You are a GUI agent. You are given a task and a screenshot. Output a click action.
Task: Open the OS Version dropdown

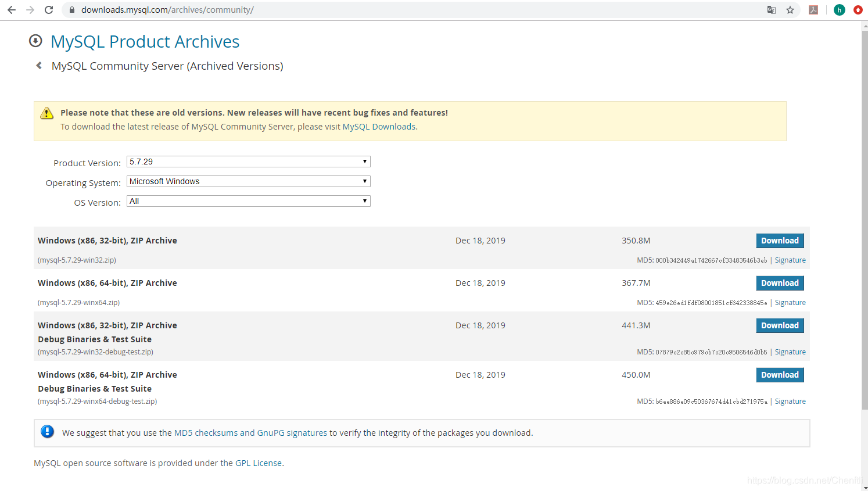[x=248, y=201]
